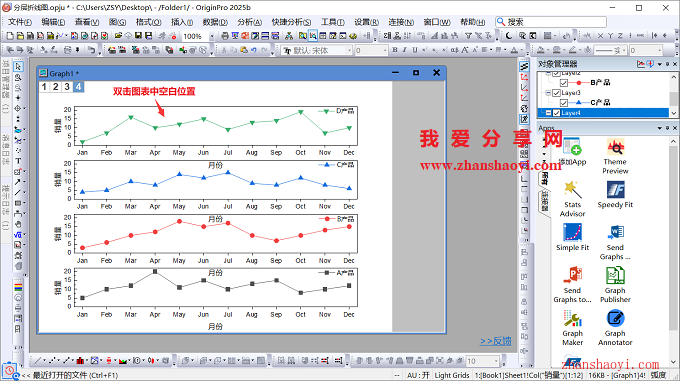Expand the font name dropdown

(x=349, y=51)
